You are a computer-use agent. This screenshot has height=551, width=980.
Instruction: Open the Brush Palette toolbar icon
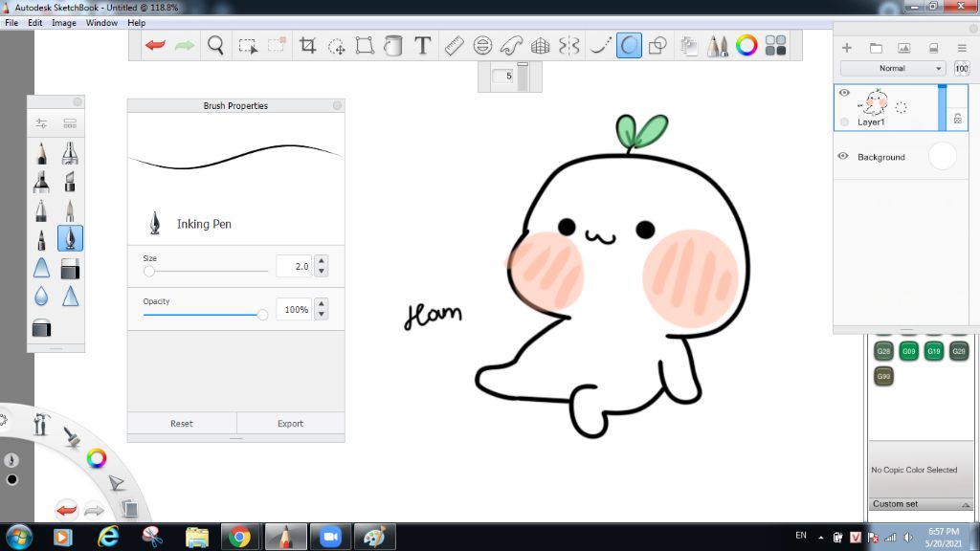coord(718,46)
